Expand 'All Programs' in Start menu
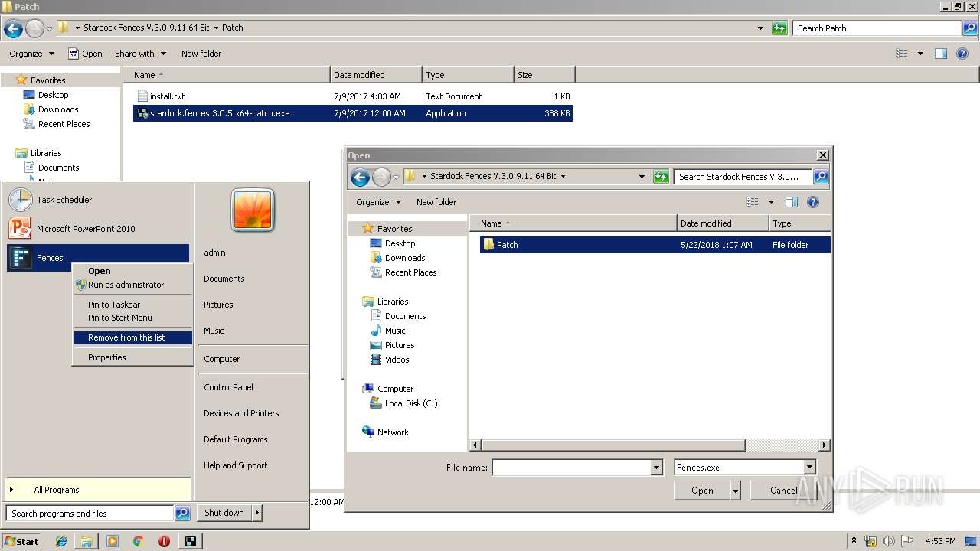Viewport: 980px width, 551px height. tap(97, 490)
